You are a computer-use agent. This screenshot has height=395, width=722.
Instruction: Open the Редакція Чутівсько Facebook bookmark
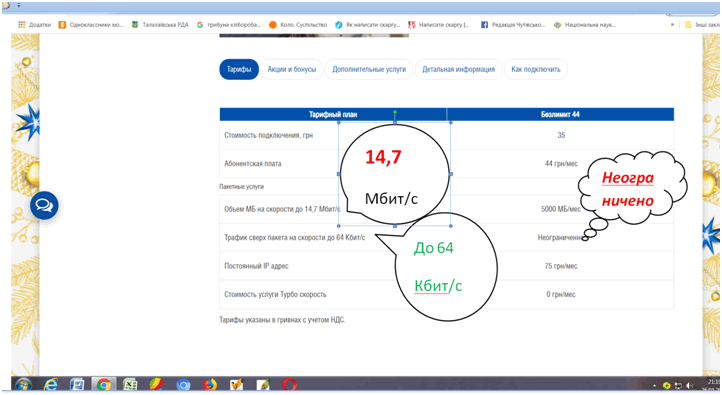point(513,25)
